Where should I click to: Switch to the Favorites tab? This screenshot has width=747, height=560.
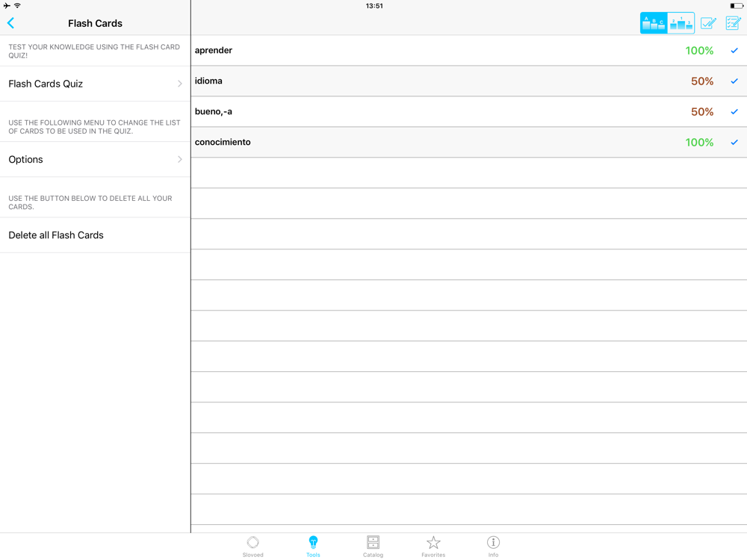pos(433,547)
